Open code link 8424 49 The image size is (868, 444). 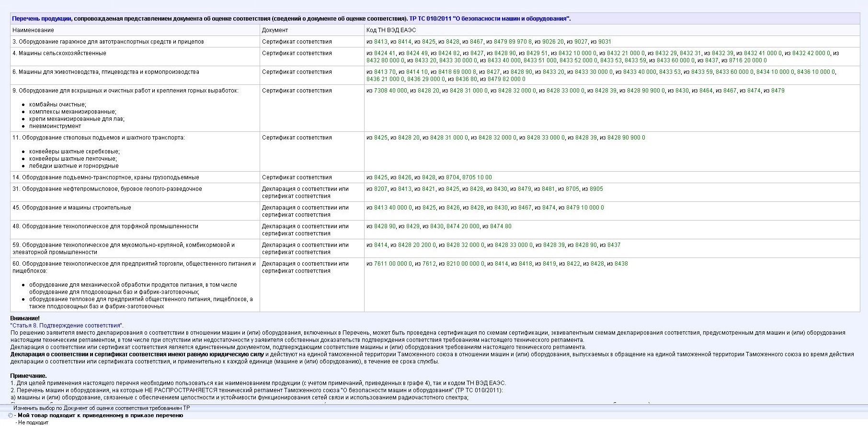click(417, 53)
